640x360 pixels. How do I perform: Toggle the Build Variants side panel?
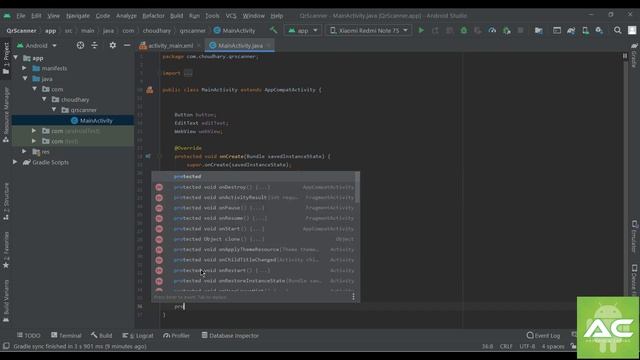[6, 300]
